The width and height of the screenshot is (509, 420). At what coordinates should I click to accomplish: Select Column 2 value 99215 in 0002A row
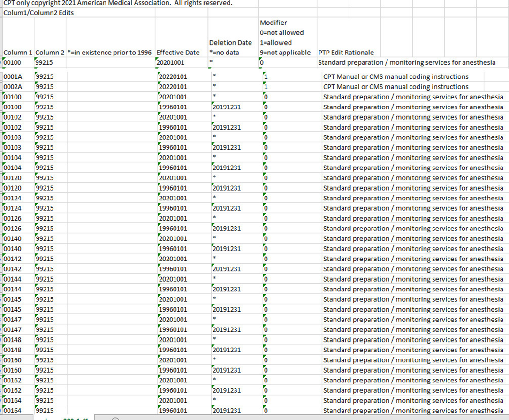click(45, 87)
